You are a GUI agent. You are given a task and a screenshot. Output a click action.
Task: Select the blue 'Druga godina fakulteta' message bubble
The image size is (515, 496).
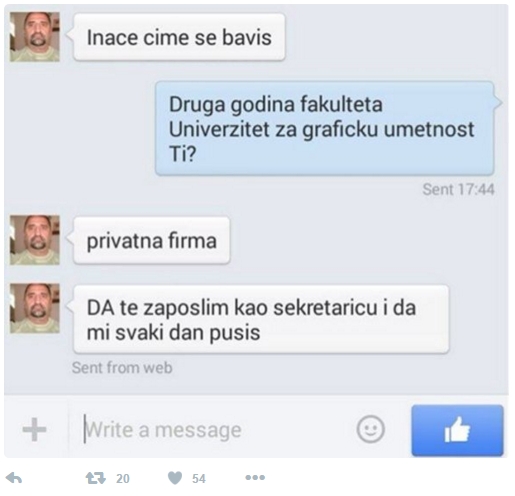click(x=325, y=128)
